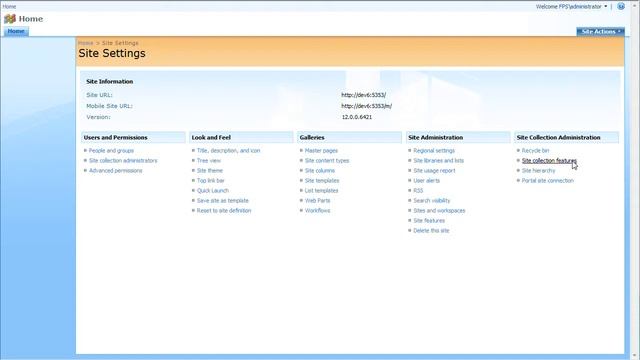Open User alerts
Image resolution: width=640 pixels, height=360 pixels.
tap(427, 180)
